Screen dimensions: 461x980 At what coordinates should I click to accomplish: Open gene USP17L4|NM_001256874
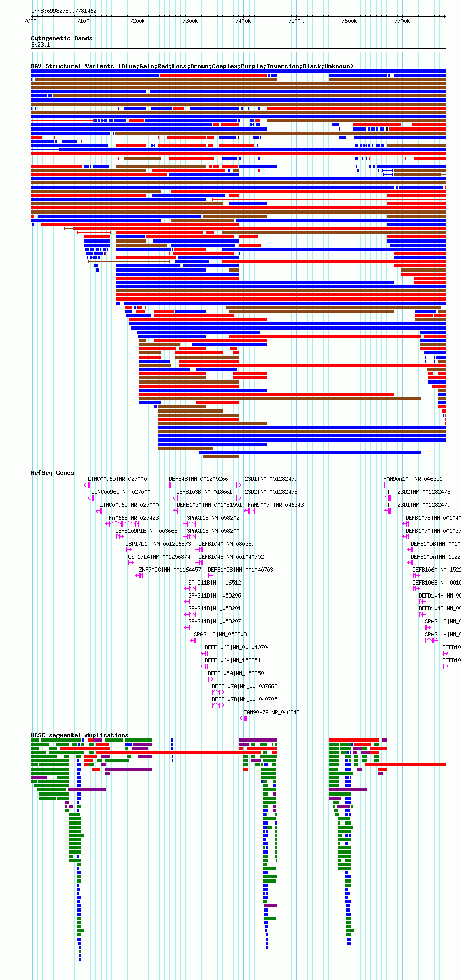pos(159,557)
